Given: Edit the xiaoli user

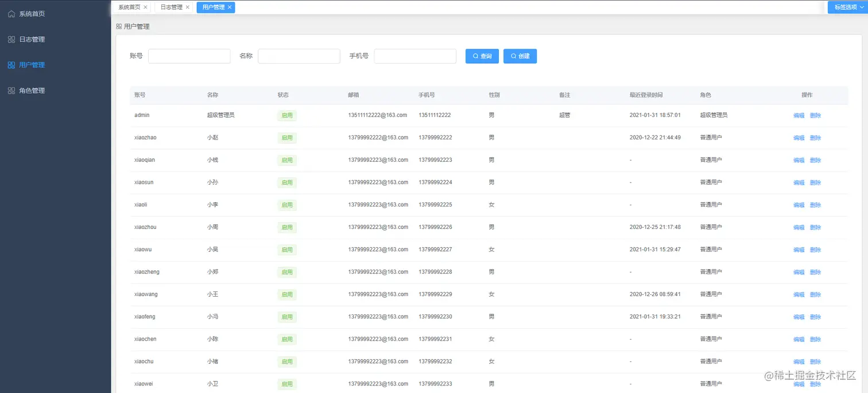Looking at the screenshot, I should [799, 205].
